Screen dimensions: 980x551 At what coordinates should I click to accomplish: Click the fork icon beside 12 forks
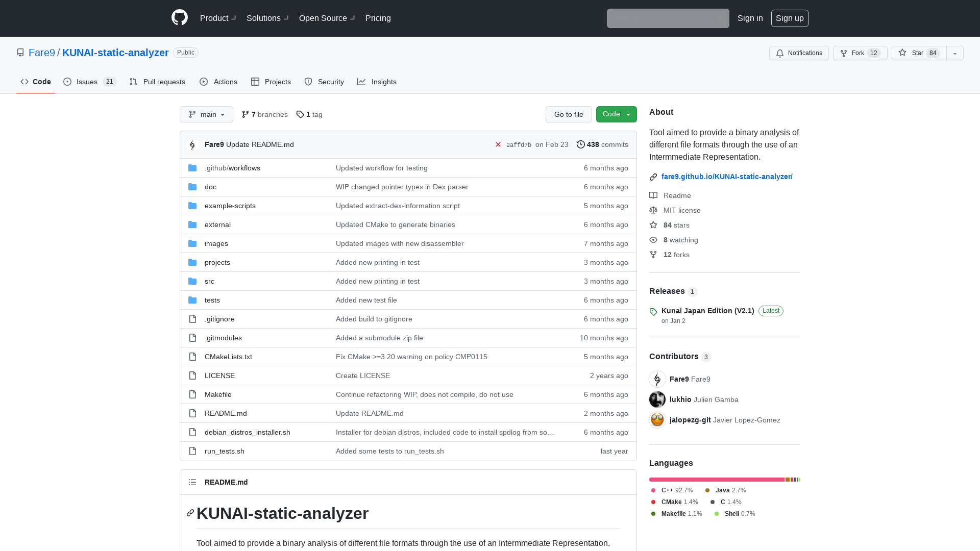point(653,255)
